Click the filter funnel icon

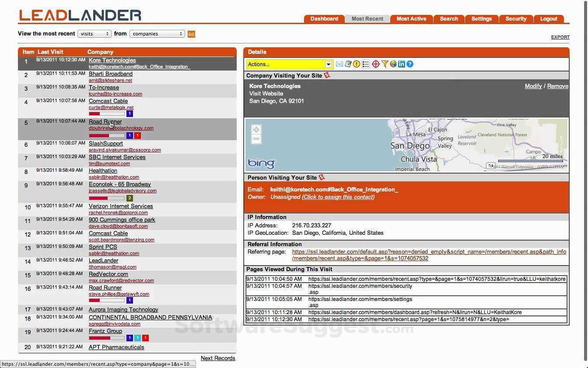click(385, 64)
